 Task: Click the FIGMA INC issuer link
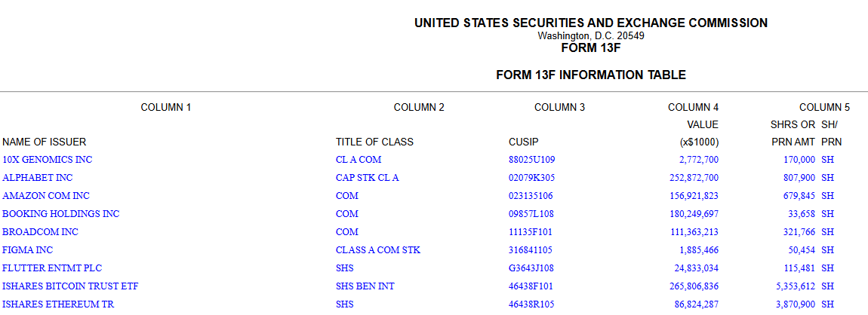(x=28, y=250)
